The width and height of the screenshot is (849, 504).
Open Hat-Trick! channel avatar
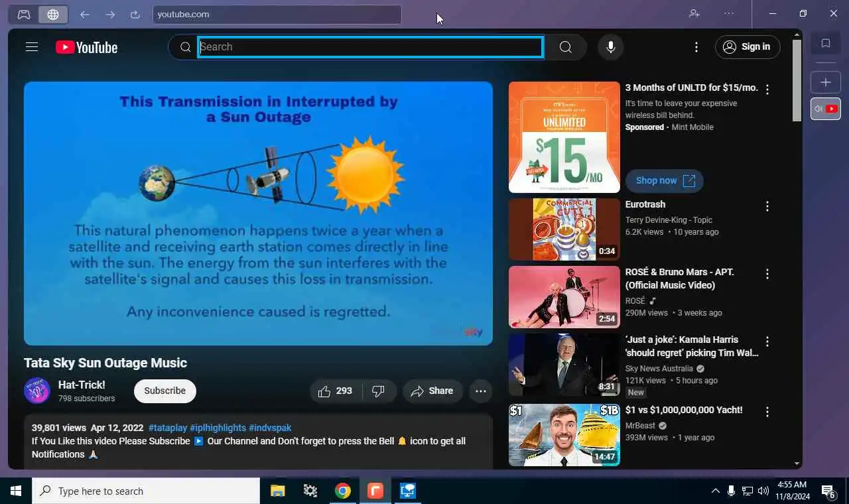click(37, 391)
